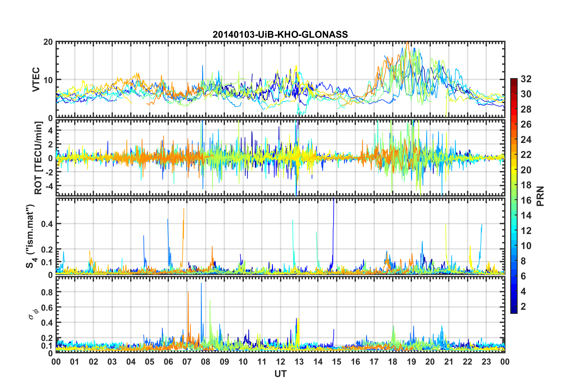Select PRN colorbar tick label 8
Image resolution: width=561 pixels, height=392 pixels.
click(524, 261)
